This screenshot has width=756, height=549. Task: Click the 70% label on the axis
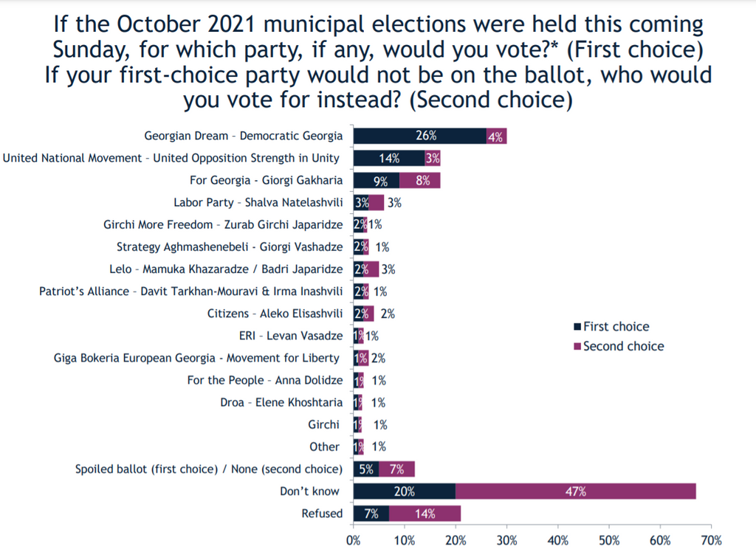710,539
